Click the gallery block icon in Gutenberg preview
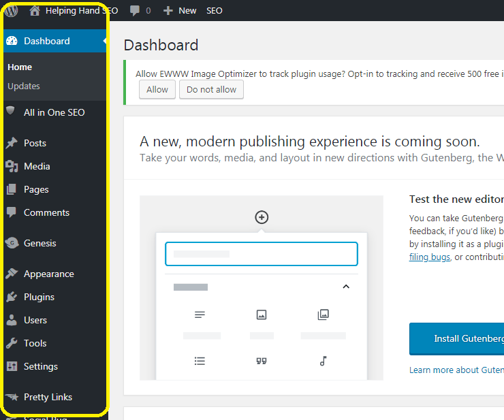Image resolution: width=504 pixels, height=420 pixels. (323, 314)
